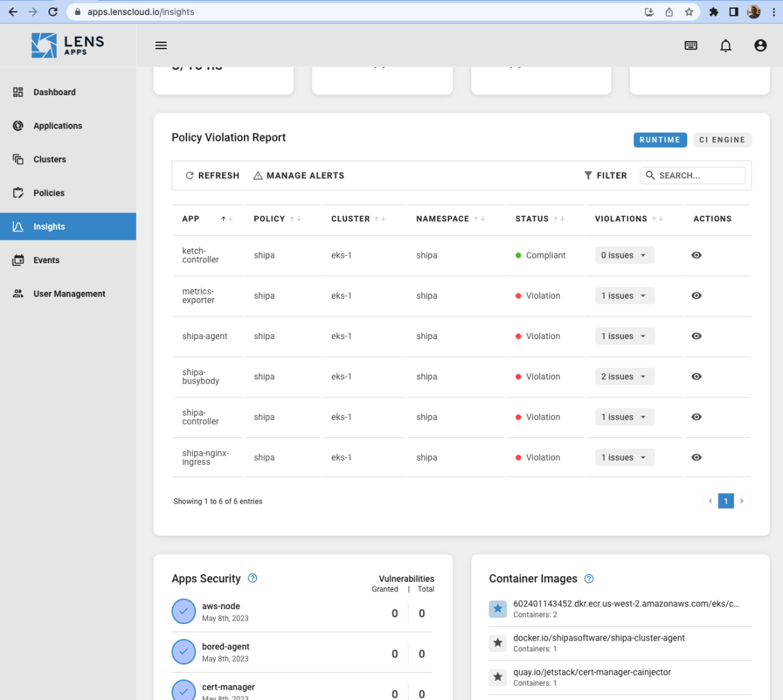Click Container Images help question icon
The image size is (783, 700).
(589, 578)
